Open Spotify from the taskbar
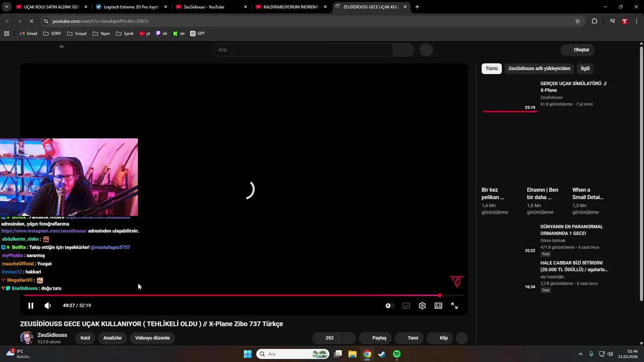This screenshot has height=362, width=644. point(396,354)
